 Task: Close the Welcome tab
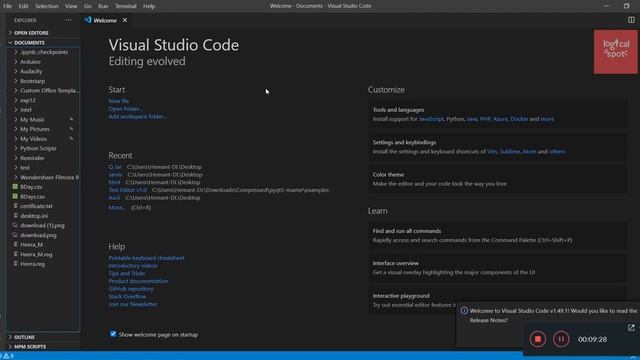(x=125, y=20)
